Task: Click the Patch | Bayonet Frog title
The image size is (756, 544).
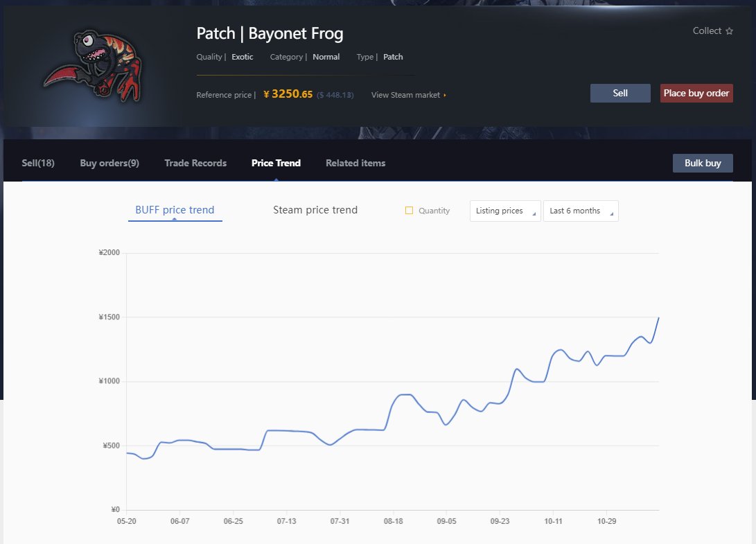Action: [270, 33]
